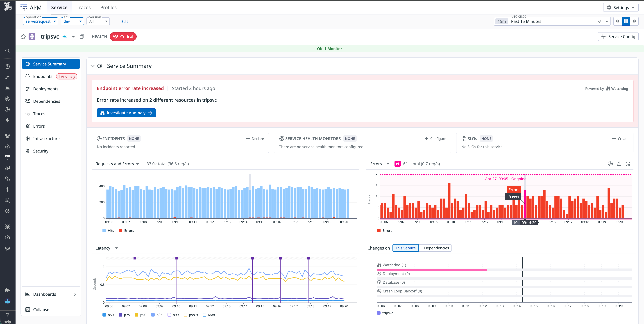Collapse the Service Summary section

click(x=93, y=66)
